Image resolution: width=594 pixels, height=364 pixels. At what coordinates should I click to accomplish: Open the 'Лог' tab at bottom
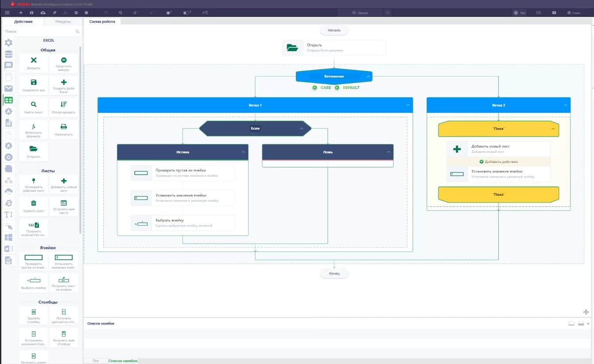tap(96, 361)
